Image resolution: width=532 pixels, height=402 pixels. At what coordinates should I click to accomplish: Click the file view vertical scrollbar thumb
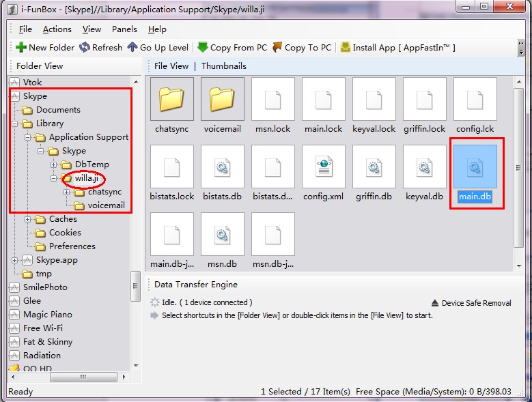coord(518,168)
